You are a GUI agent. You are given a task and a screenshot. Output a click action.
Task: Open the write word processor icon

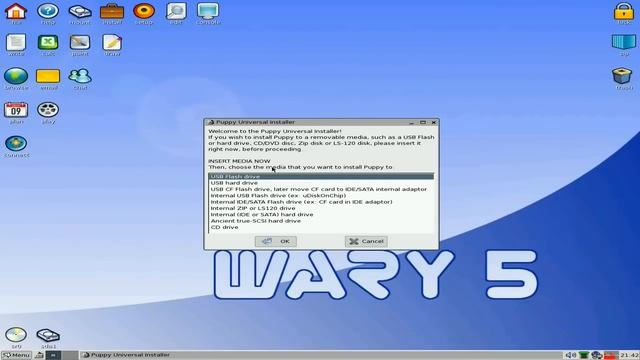click(16, 42)
